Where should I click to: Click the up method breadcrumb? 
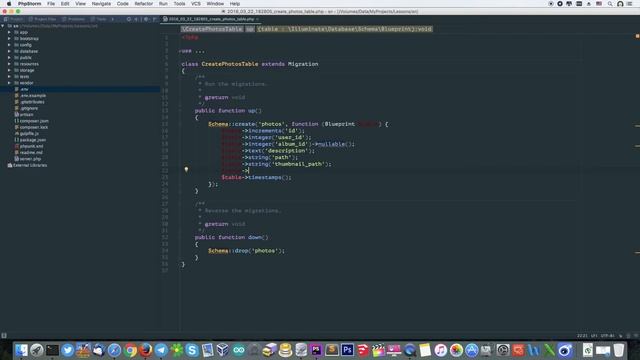[250, 29]
